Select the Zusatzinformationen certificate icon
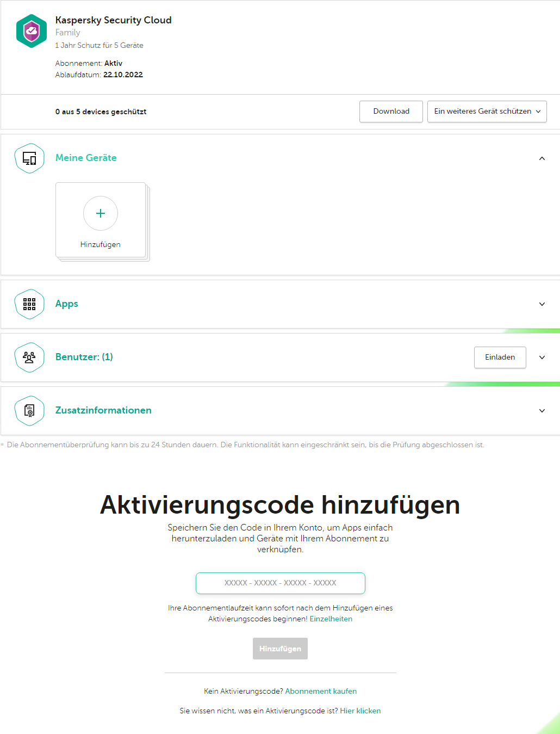 (x=29, y=410)
